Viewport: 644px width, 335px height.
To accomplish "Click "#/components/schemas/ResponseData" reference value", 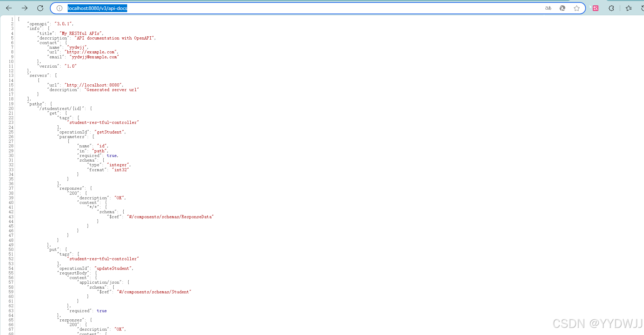I will (170, 217).
